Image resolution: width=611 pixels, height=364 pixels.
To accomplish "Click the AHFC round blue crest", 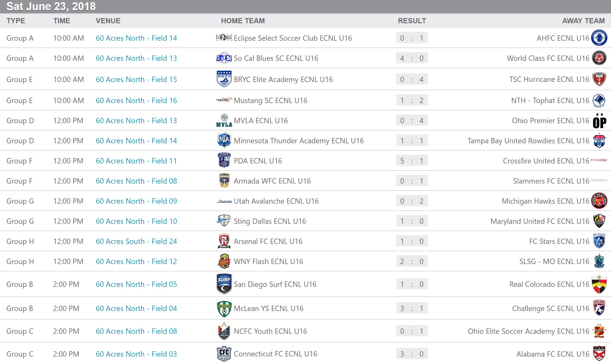I will [599, 38].
